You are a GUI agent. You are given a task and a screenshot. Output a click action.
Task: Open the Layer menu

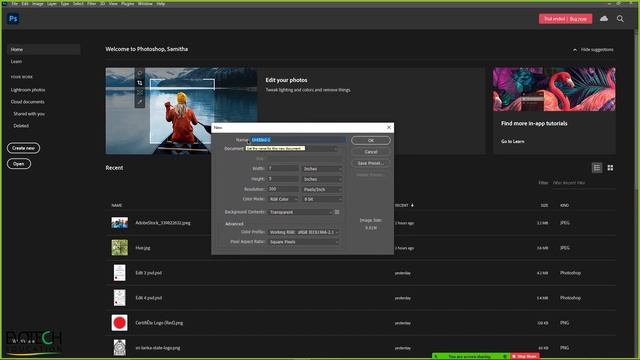point(52,4)
